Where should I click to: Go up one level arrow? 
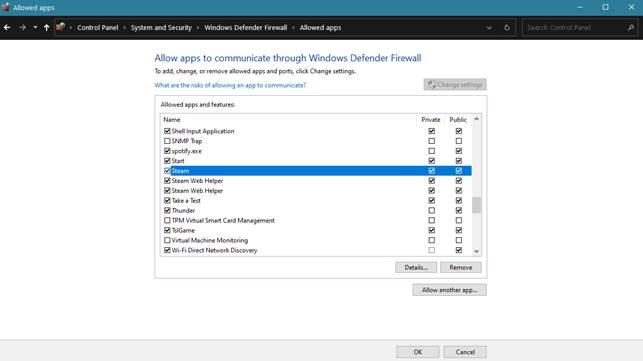pos(46,27)
